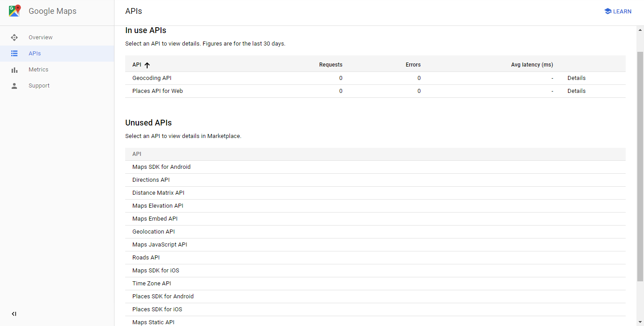The width and height of the screenshot is (644, 326).
Task: Click the scrollbar down arrow
Action: click(x=640, y=322)
